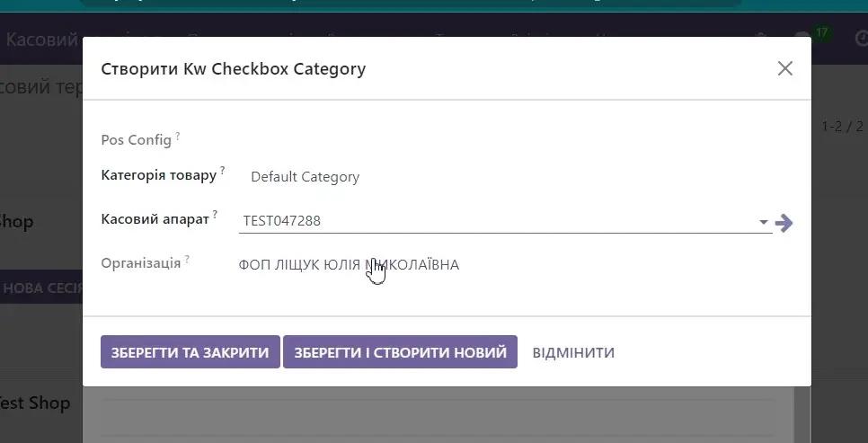Click help question mark beside Касовий апарат
Screen dimensions: 868x443
tap(216, 215)
